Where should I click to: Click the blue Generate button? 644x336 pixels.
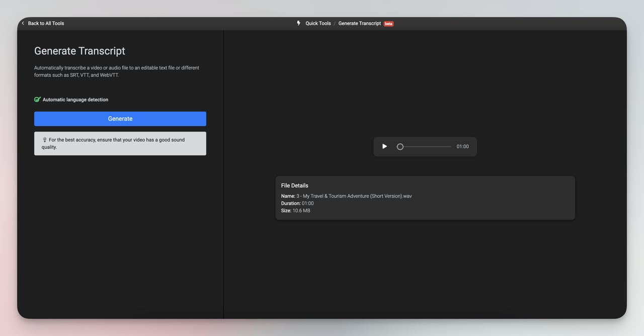pyautogui.click(x=120, y=119)
